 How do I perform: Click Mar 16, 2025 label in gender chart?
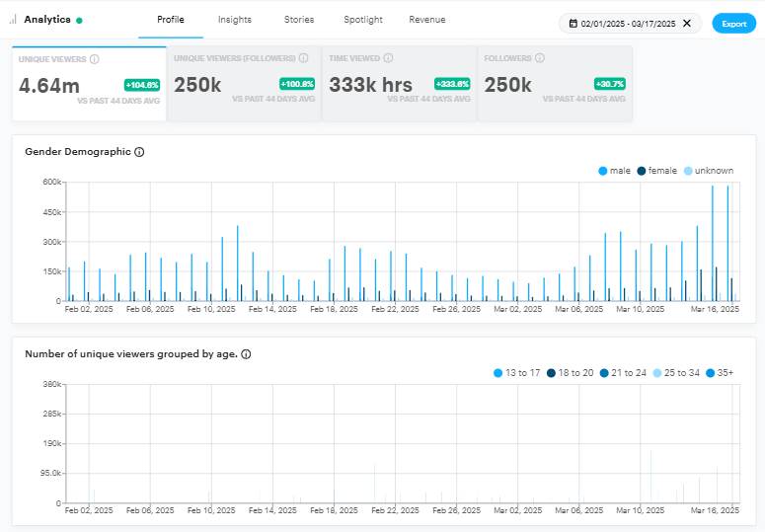(x=715, y=309)
